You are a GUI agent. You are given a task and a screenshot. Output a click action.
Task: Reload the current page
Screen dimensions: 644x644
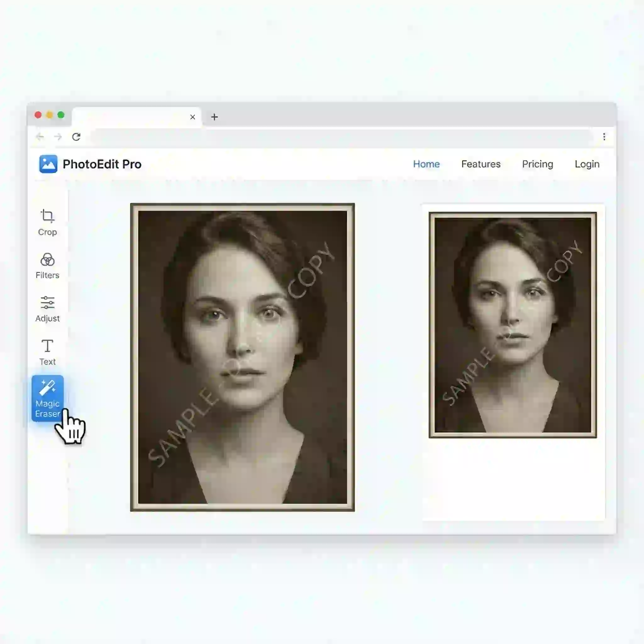point(76,137)
